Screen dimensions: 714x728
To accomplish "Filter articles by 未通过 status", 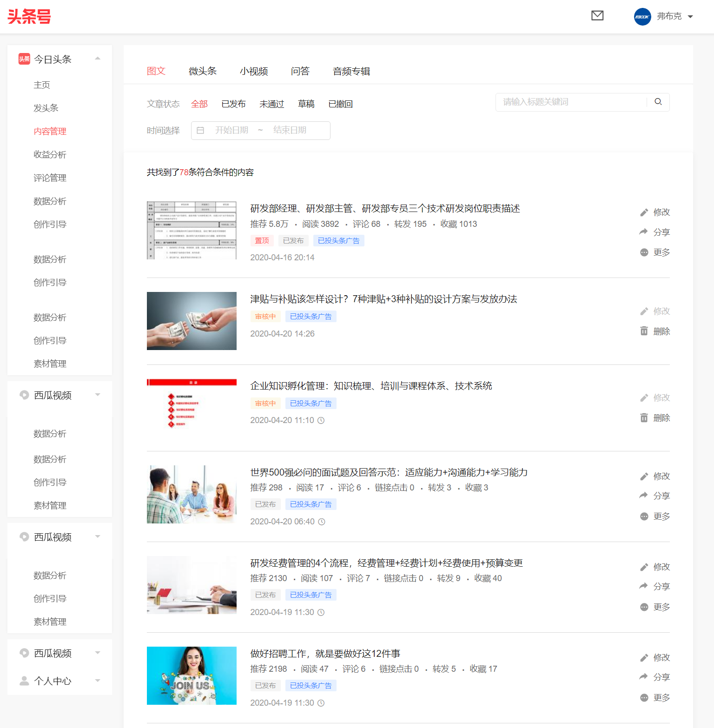I will pos(271,104).
